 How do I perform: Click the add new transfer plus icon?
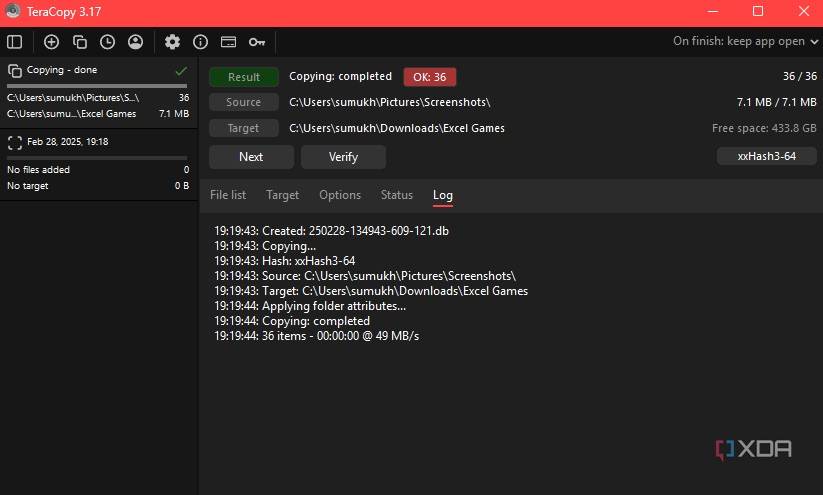[x=51, y=42]
